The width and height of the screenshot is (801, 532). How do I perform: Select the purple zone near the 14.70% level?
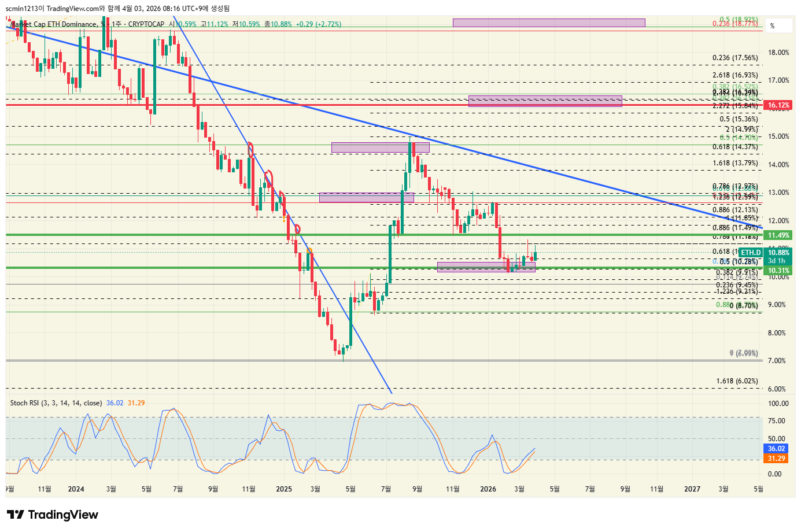(380, 147)
